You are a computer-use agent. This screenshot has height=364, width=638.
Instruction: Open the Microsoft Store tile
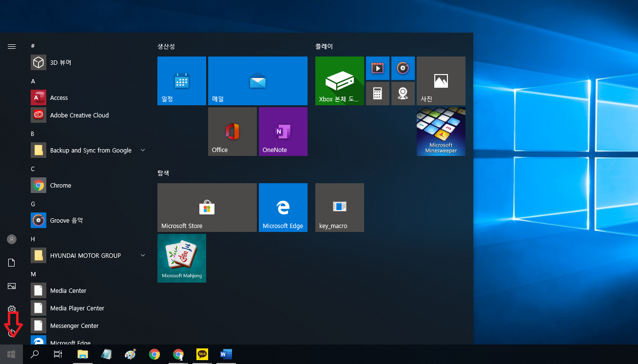207,208
